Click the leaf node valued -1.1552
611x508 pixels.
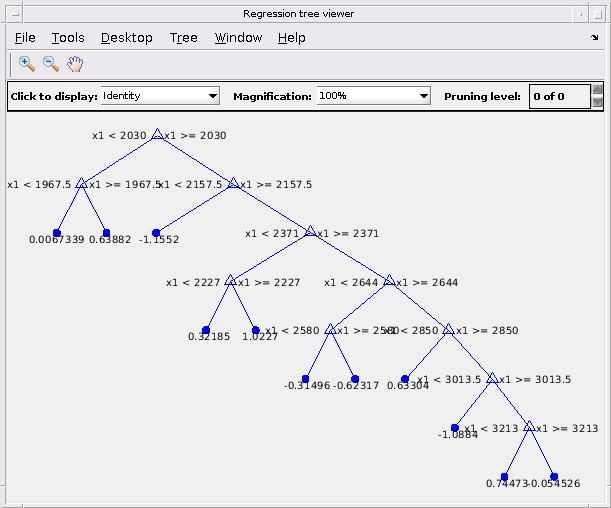[x=156, y=233]
